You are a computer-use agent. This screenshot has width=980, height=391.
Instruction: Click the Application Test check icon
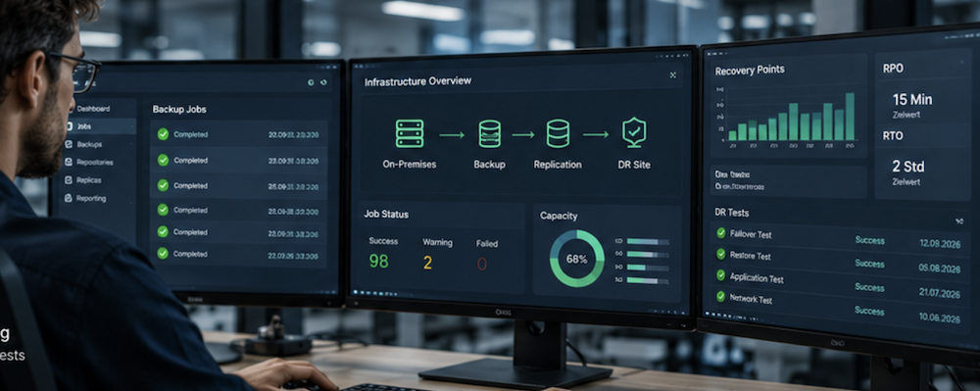(x=721, y=274)
